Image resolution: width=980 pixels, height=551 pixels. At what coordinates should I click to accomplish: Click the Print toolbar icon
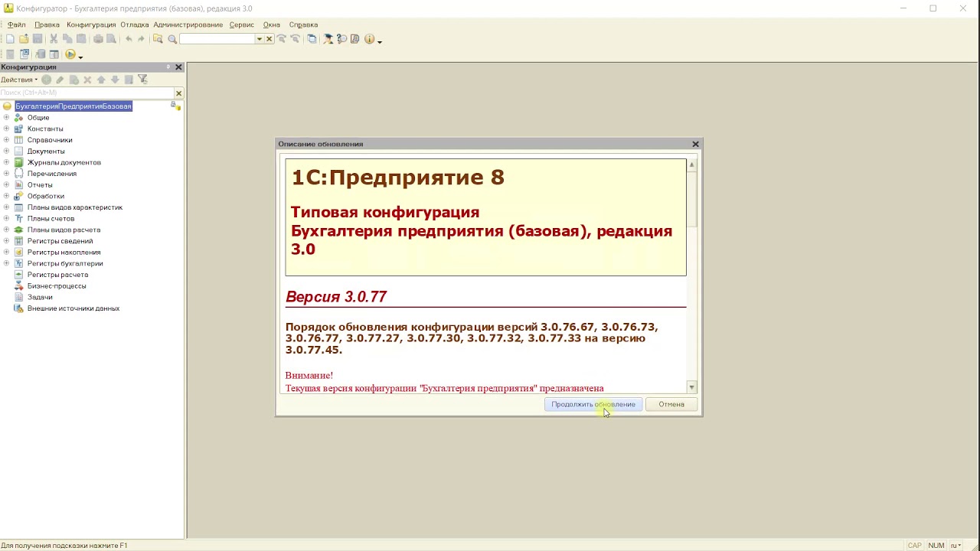98,39
